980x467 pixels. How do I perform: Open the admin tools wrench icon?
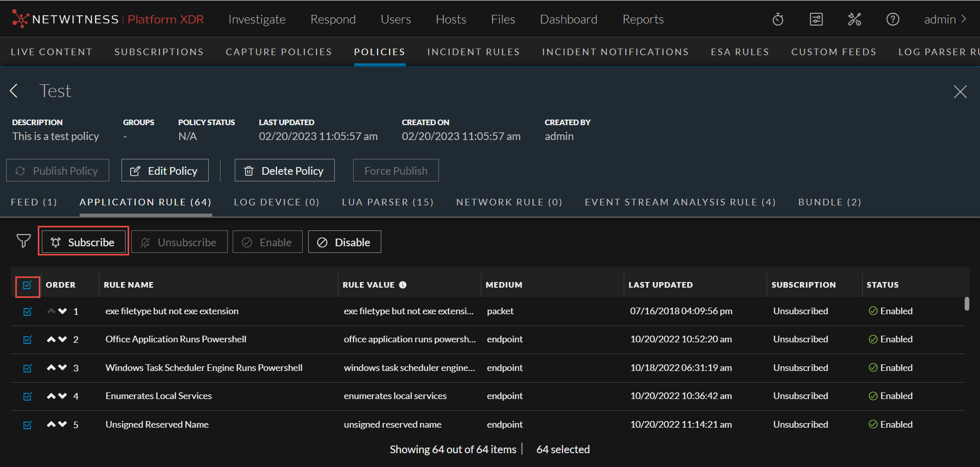pos(854,19)
